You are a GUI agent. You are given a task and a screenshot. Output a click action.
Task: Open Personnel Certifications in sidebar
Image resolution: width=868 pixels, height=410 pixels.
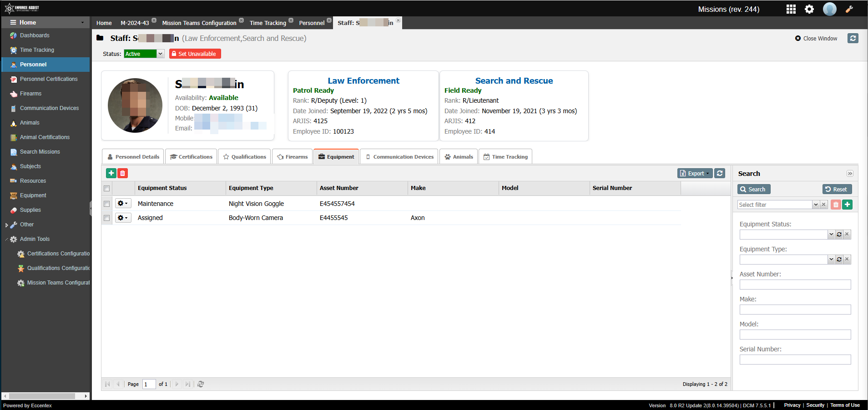pyautogui.click(x=49, y=79)
